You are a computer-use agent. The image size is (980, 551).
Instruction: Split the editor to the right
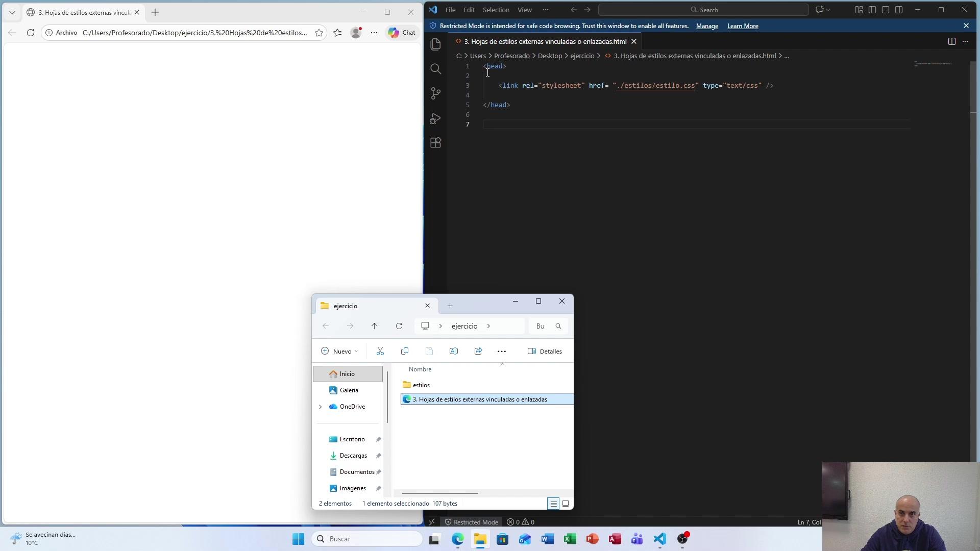951,41
